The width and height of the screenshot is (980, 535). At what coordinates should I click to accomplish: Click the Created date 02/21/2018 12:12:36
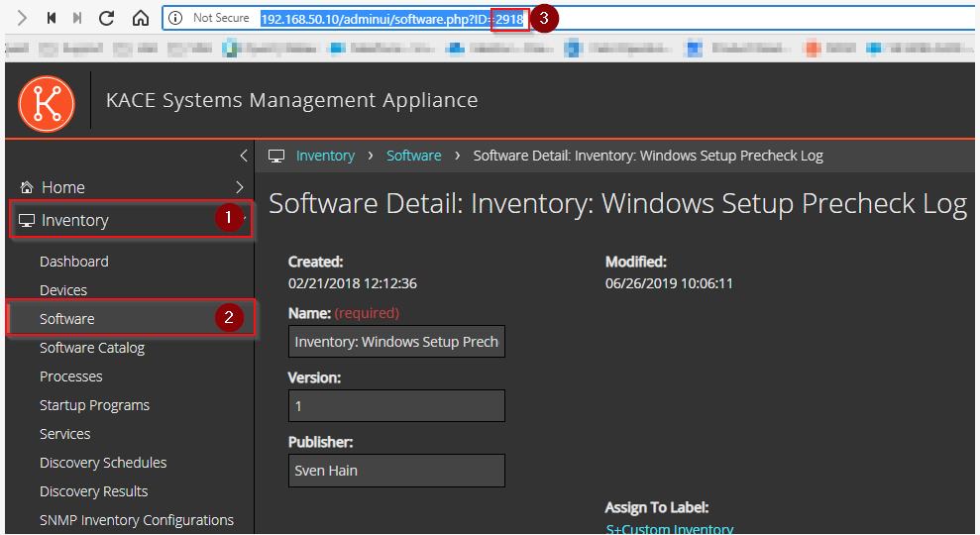(353, 283)
